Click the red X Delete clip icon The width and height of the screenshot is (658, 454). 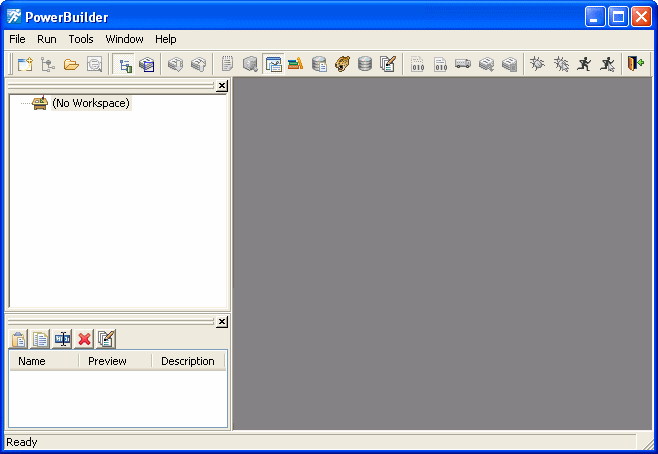pyautogui.click(x=84, y=339)
